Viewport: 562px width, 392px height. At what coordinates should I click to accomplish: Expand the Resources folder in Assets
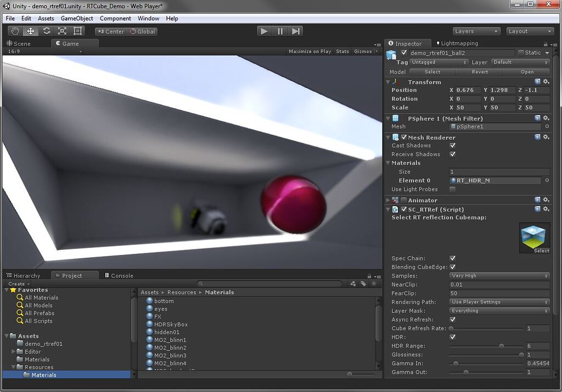(12, 367)
